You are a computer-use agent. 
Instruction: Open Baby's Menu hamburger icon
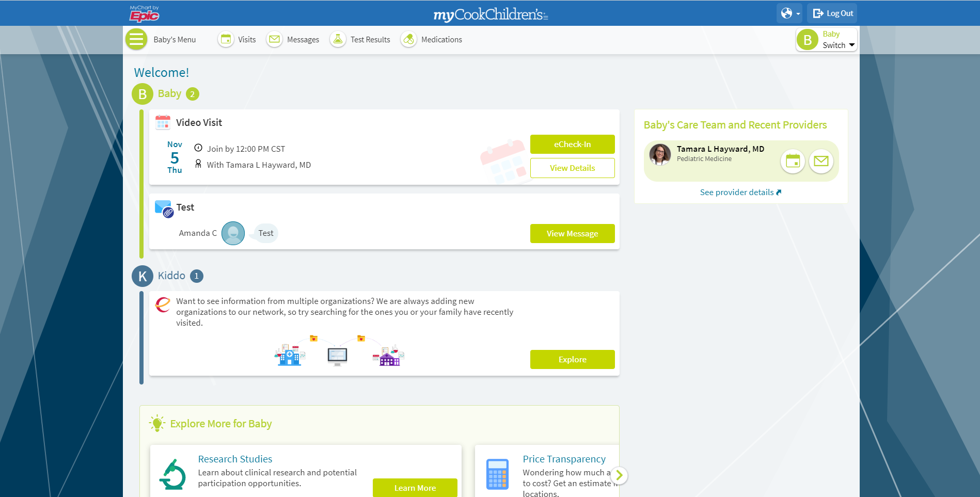(136, 39)
